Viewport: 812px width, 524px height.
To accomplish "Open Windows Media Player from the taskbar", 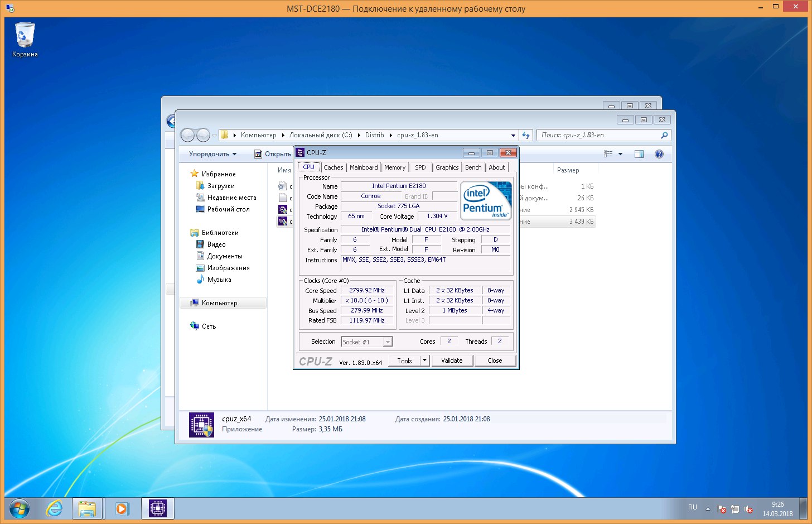I will point(122,508).
